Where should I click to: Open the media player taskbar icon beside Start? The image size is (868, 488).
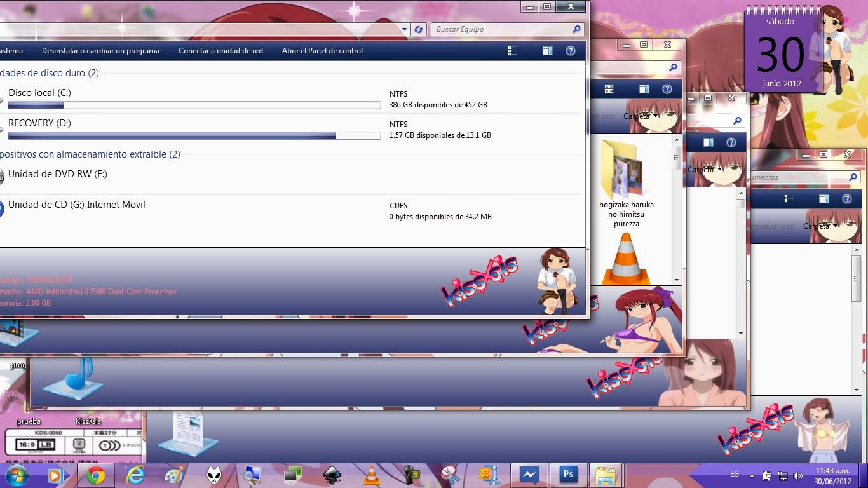tap(55, 475)
